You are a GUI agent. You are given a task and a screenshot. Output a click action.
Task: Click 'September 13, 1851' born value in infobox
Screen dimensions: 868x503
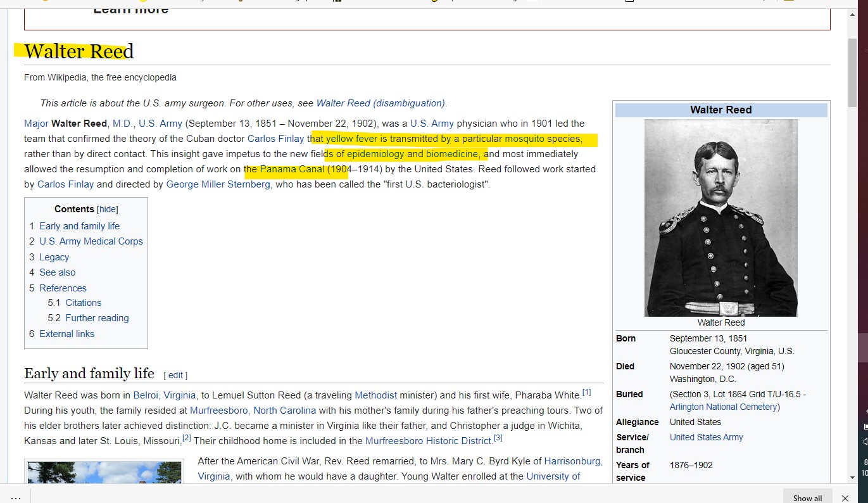pos(708,338)
